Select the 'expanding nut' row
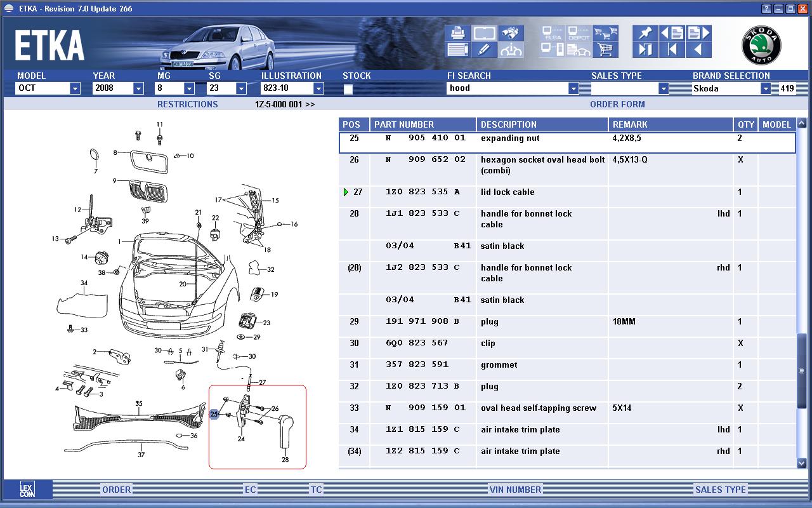The width and height of the screenshot is (812, 508). coord(567,143)
